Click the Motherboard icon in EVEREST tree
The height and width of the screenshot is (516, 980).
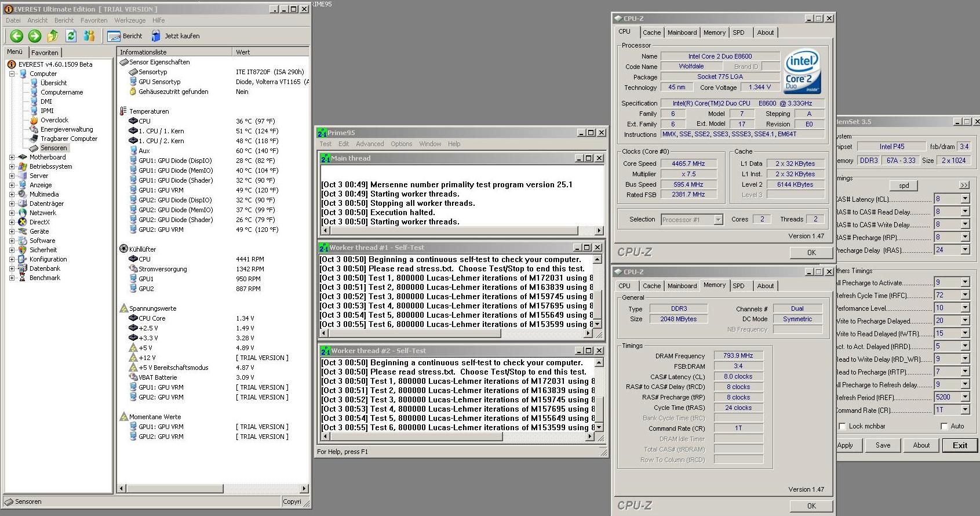(x=23, y=157)
